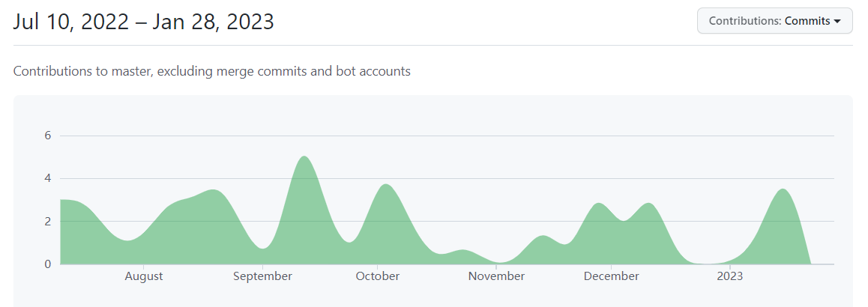Click the 2 value on the y-axis

(x=47, y=222)
